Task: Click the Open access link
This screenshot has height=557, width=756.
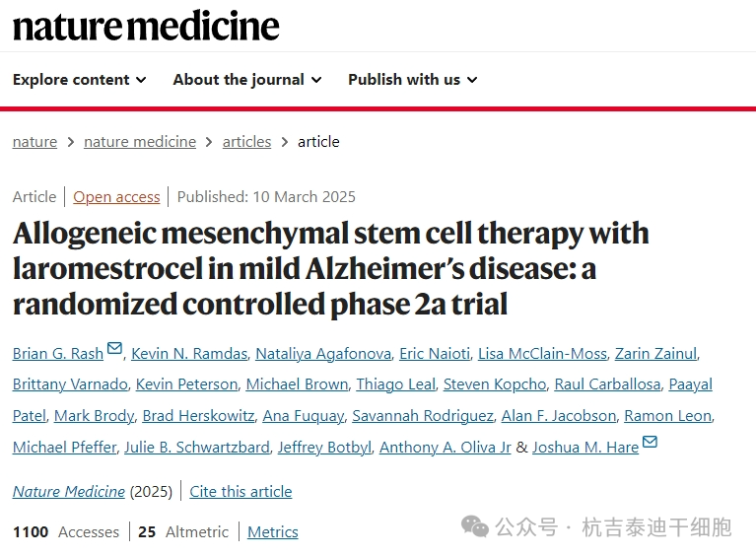Action: click(x=116, y=197)
